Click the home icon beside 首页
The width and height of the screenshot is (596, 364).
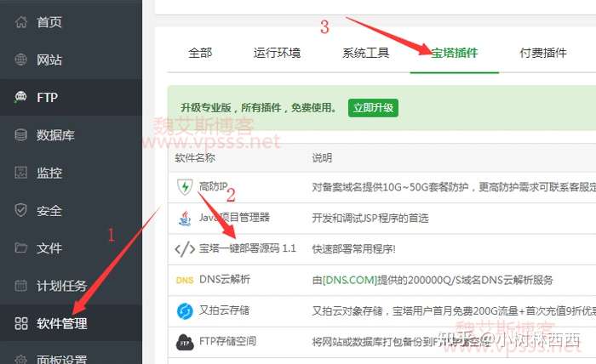pyautogui.click(x=21, y=21)
